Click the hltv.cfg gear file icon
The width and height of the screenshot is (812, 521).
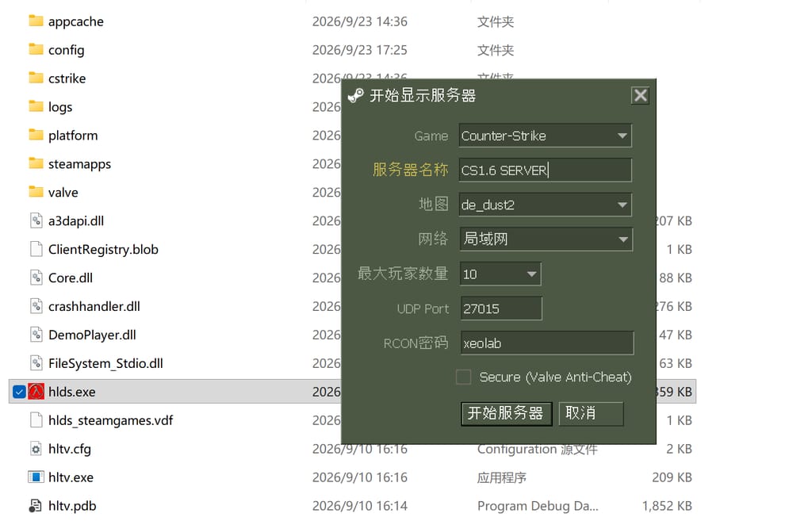click(36, 449)
